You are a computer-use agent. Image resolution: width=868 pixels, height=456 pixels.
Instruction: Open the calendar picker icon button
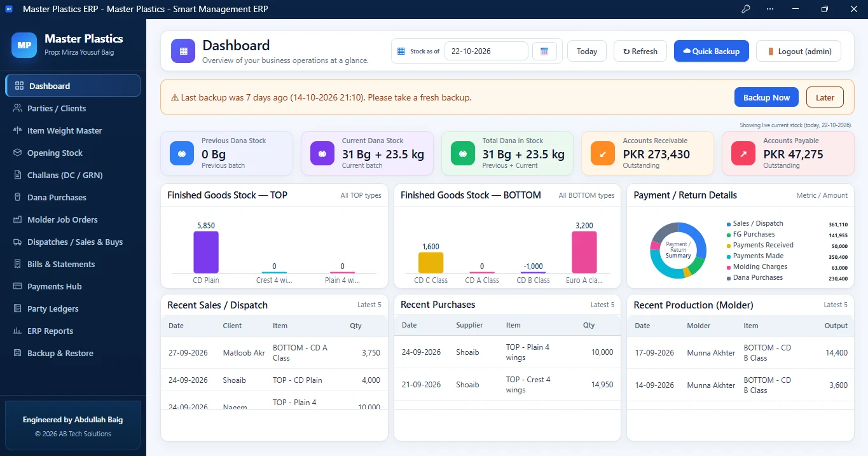coord(544,51)
